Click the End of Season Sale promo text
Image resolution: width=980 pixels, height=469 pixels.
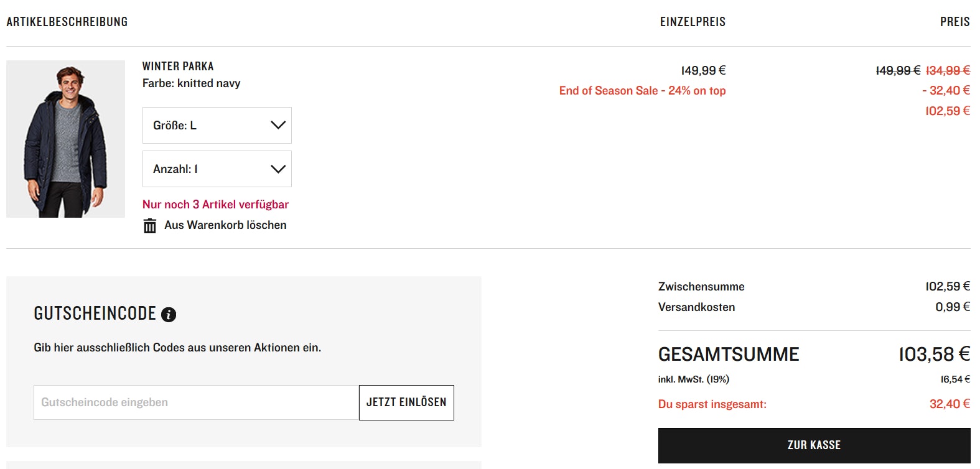pos(642,91)
